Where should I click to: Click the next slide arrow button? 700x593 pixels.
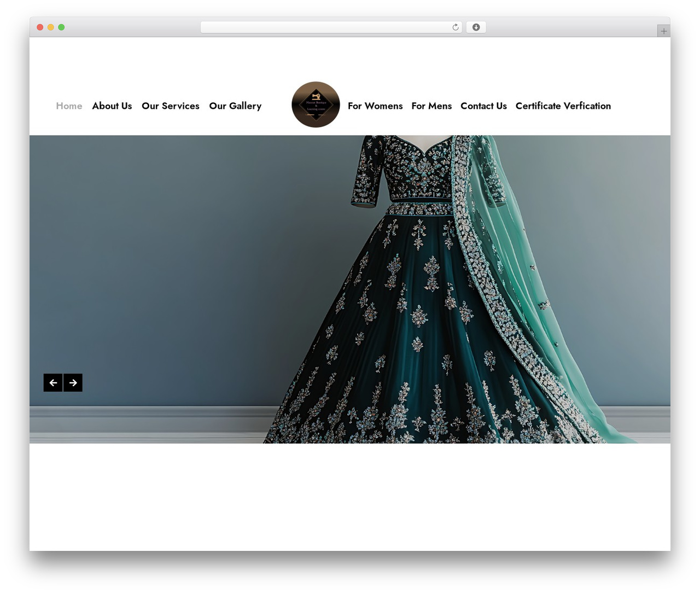click(73, 382)
